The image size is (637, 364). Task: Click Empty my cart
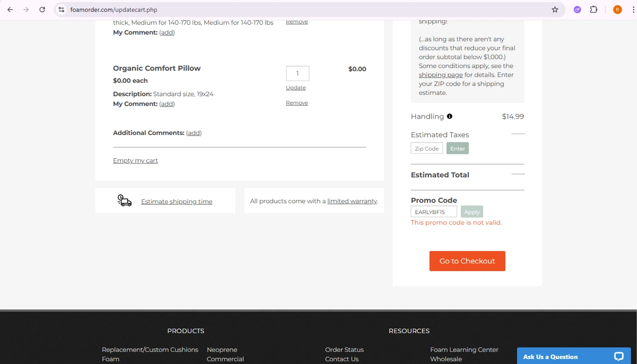[135, 160]
